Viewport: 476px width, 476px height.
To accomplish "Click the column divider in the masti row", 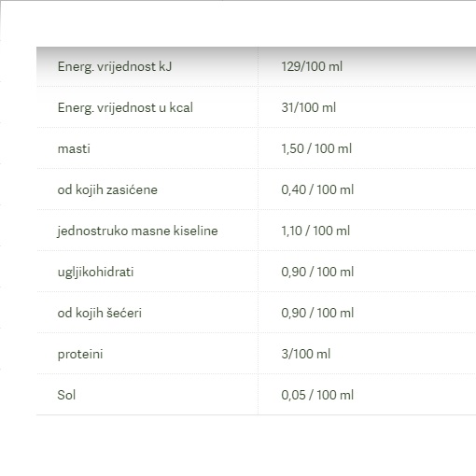I will [x=258, y=148].
